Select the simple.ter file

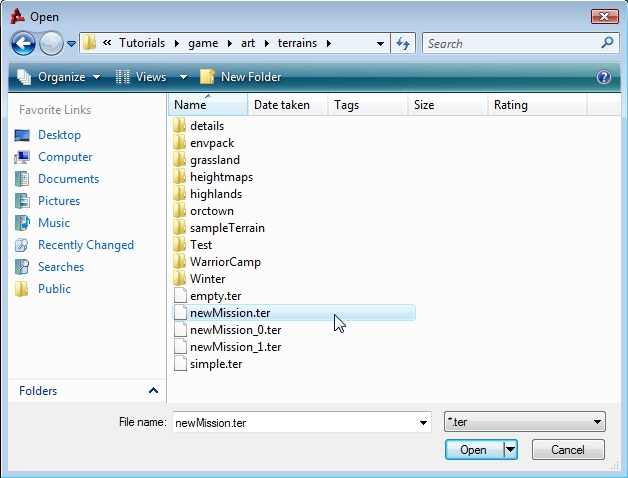[x=215, y=364]
